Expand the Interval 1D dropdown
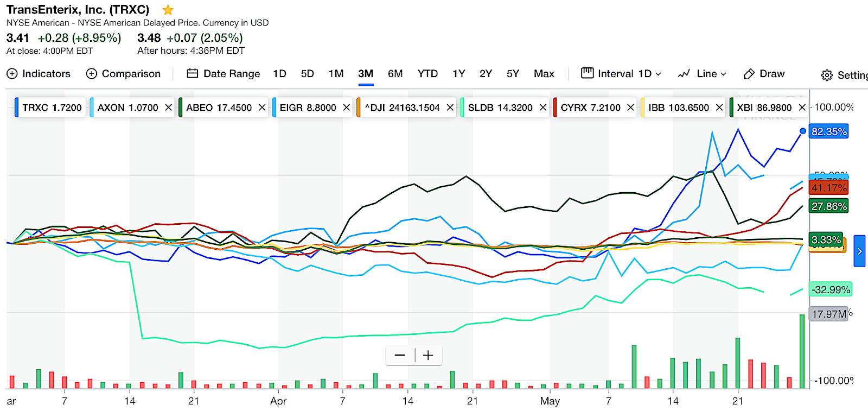 tap(621, 74)
